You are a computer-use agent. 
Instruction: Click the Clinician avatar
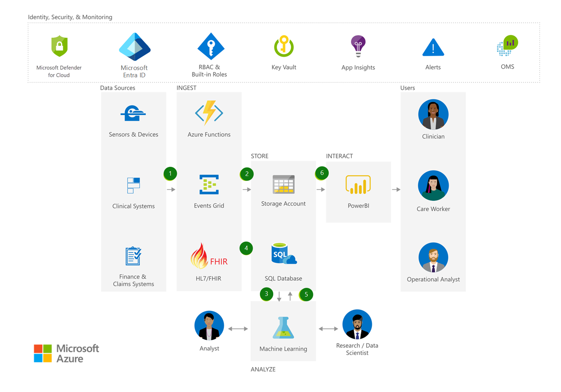(x=433, y=115)
